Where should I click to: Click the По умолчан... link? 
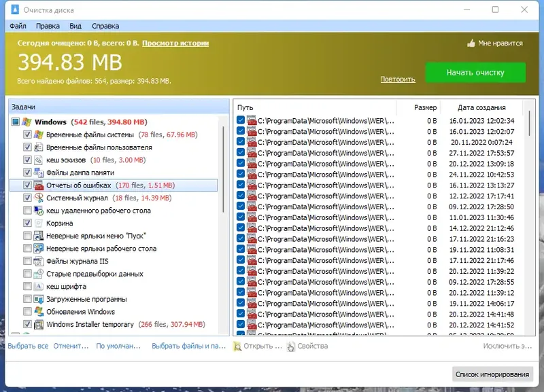coord(118,346)
